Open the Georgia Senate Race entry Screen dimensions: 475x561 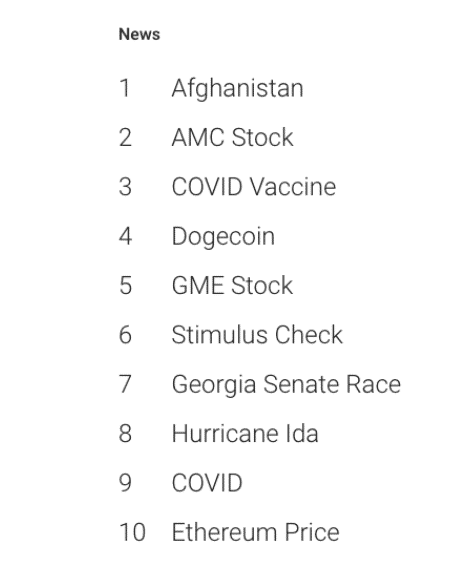pos(286,385)
